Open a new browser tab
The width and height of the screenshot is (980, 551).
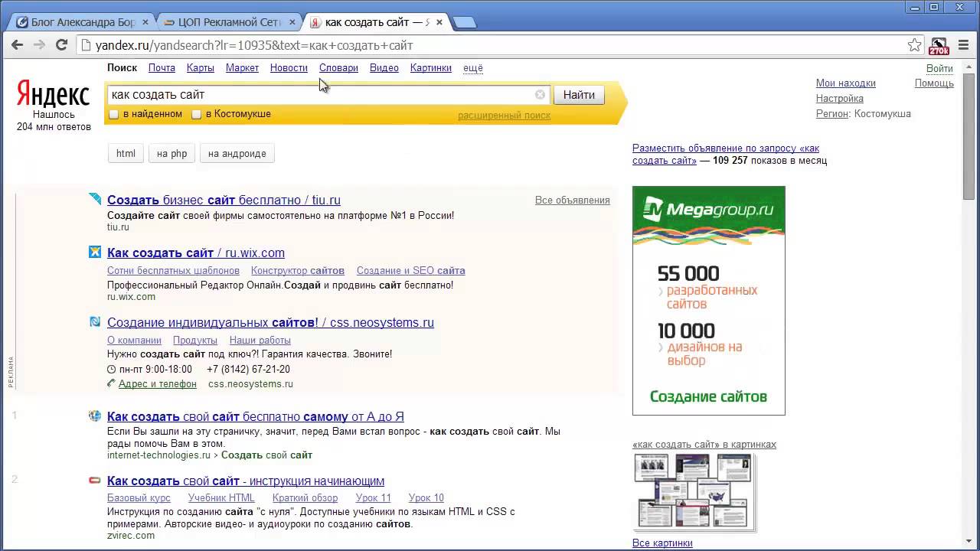pos(465,22)
